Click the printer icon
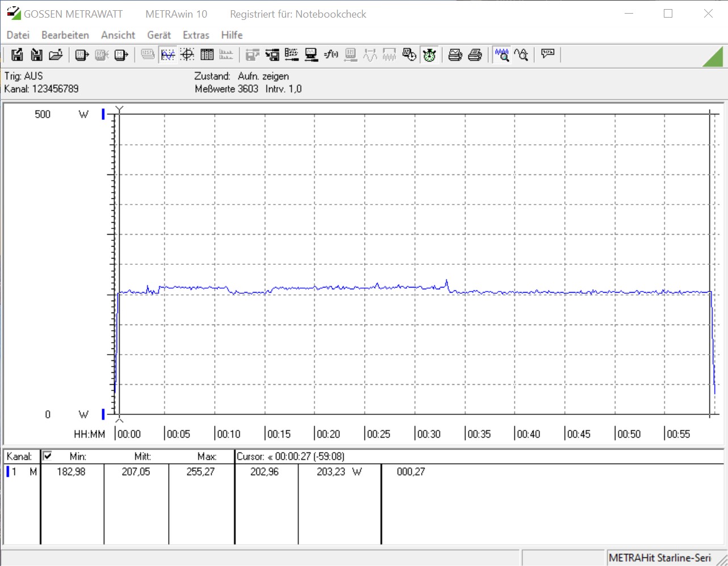 (475, 55)
